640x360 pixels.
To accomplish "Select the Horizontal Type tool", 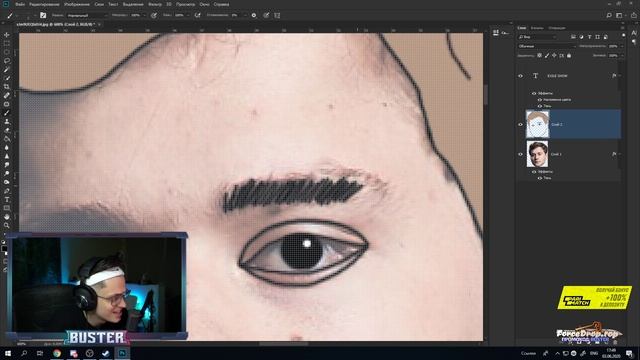I will tap(7, 199).
